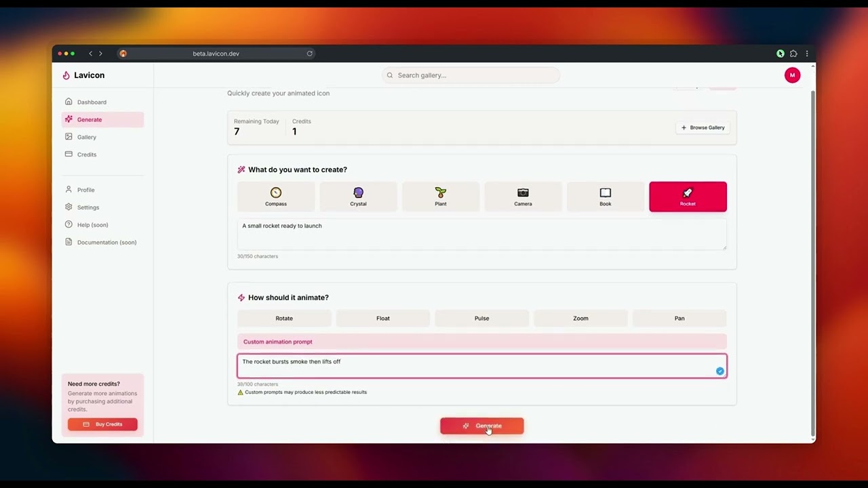Select the Rotate animation option

point(284,319)
